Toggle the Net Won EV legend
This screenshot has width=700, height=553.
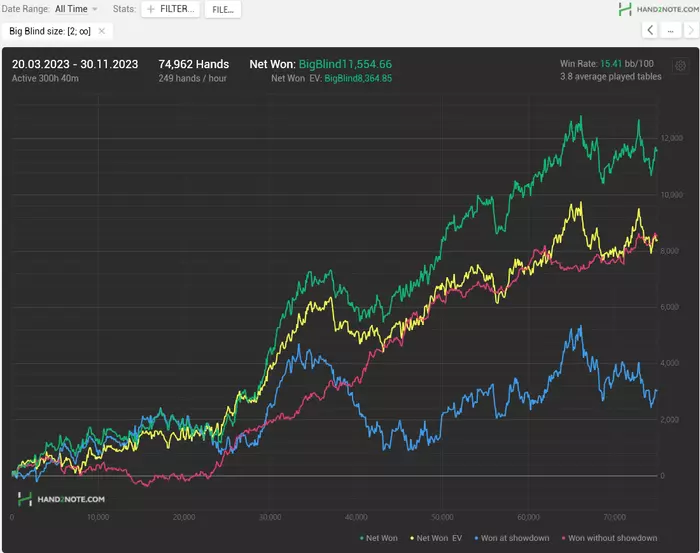click(x=436, y=538)
